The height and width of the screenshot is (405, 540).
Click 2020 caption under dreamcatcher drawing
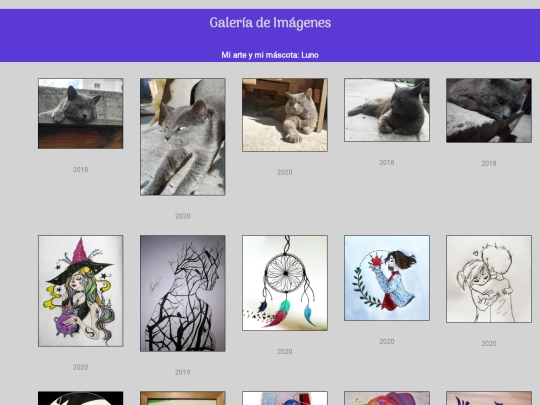[x=285, y=351]
